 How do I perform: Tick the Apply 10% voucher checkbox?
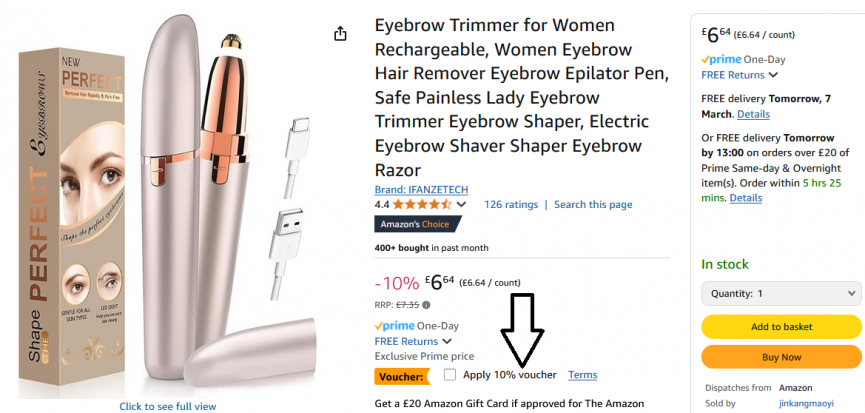(450, 375)
